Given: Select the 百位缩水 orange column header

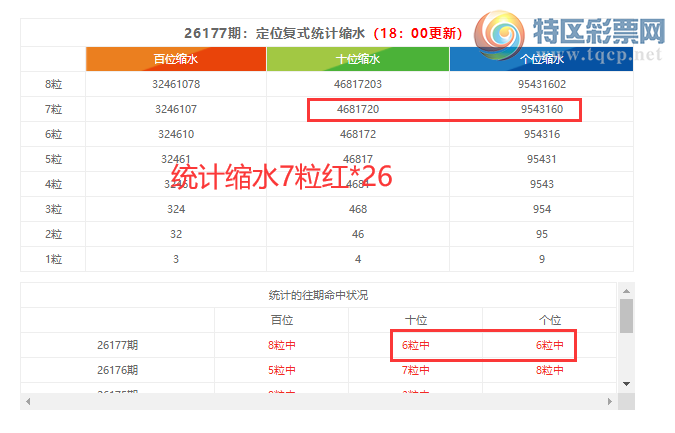Looking at the screenshot, I should (x=176, y=59).
